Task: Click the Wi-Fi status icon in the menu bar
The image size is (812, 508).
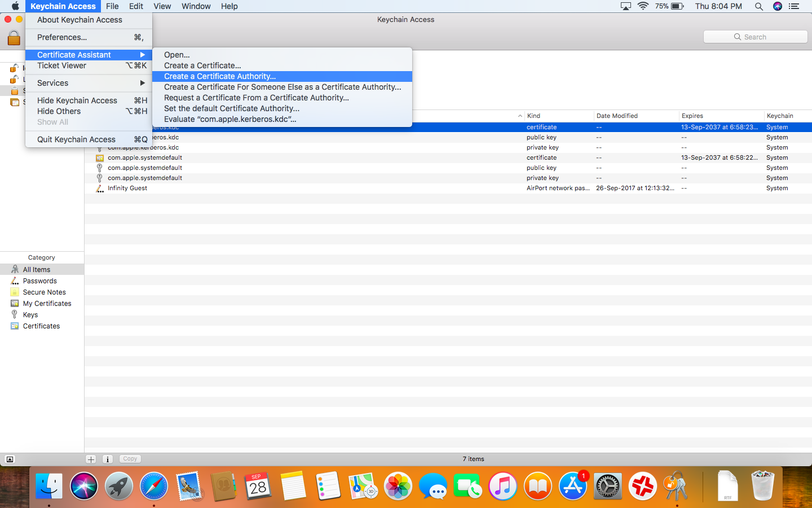Action: [643, 6]
